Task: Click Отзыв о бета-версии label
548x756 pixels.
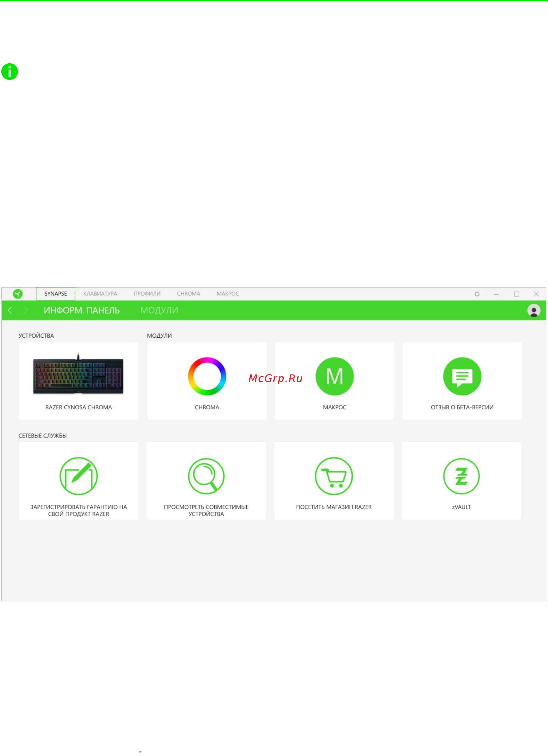Action: [x=462, y=407]
